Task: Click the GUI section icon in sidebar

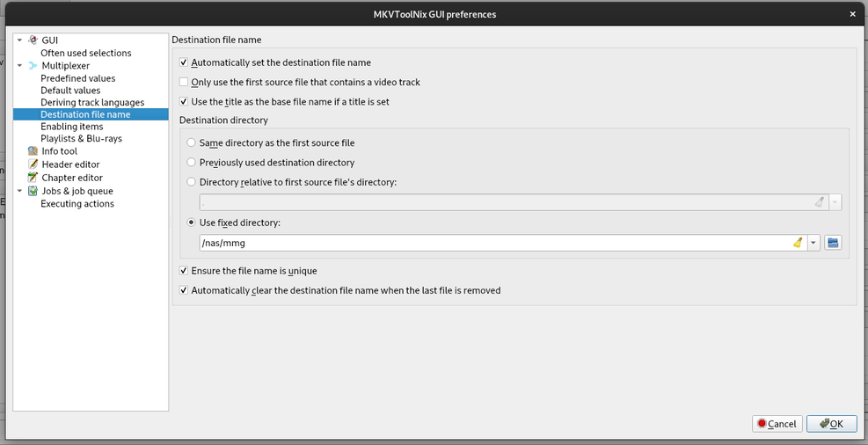Action: click(33, 40)
